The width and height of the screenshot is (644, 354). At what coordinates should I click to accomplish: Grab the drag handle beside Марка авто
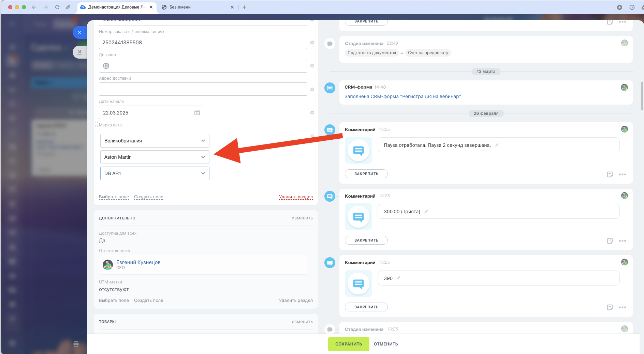tap(97, 125)
